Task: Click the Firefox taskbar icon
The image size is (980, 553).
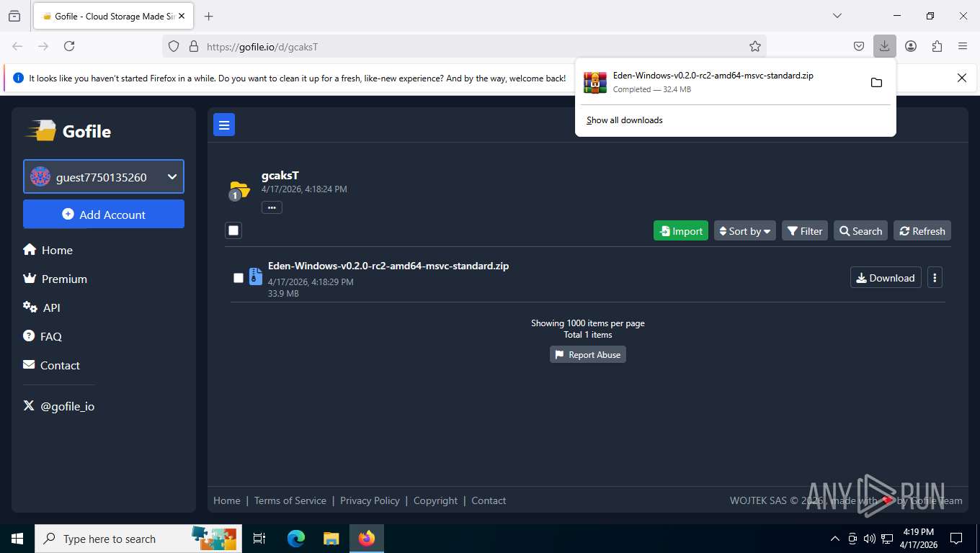Action: (x=367, y=539)
